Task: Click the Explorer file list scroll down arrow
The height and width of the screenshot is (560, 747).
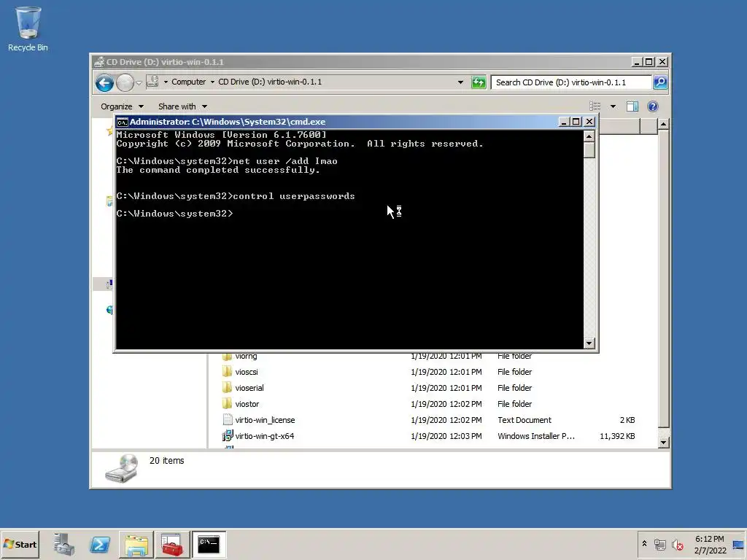Action: coord(663,443)
